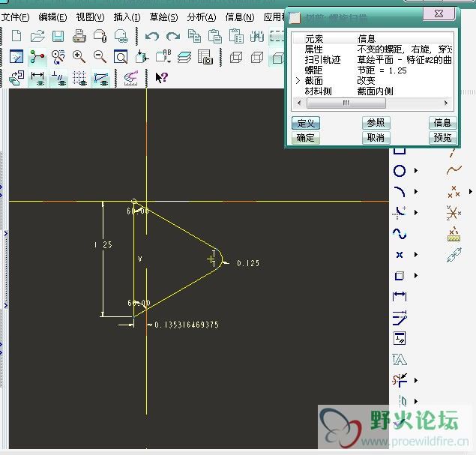Viewport: 476px width, 455px height.
Task: Click the Refit view icon
Action: click(121, 57)
